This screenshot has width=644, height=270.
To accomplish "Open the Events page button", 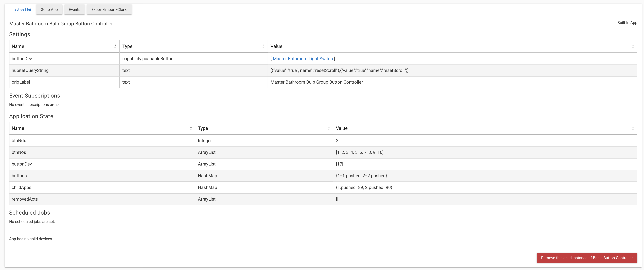I will 74,9.
